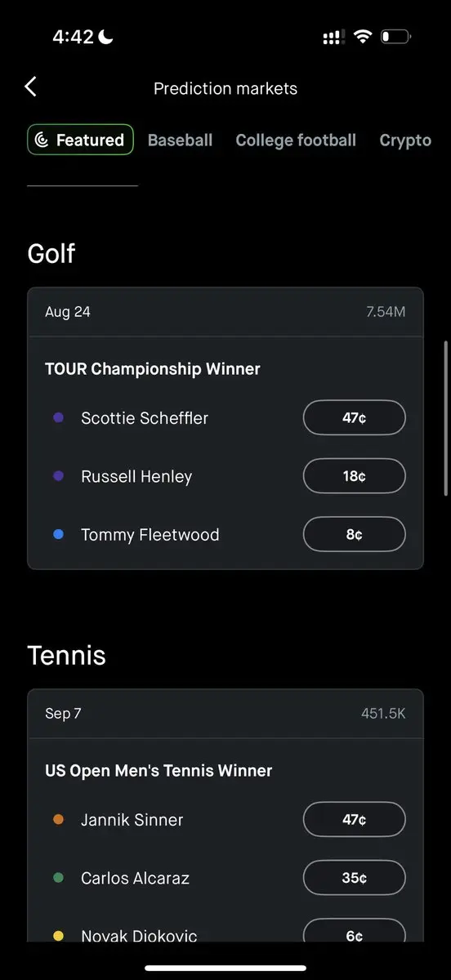Buy Scottie Scheffler at 47¢
451x980 pixels.
(355, 418)
